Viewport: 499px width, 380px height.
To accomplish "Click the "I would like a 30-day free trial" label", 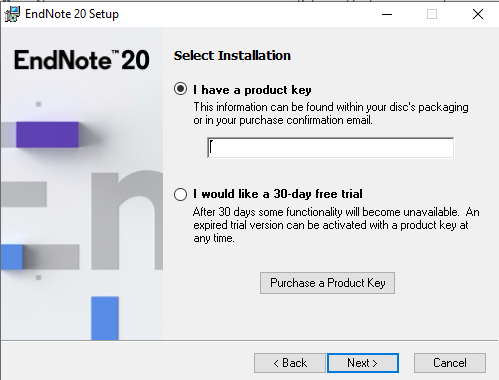I will 278,194.
